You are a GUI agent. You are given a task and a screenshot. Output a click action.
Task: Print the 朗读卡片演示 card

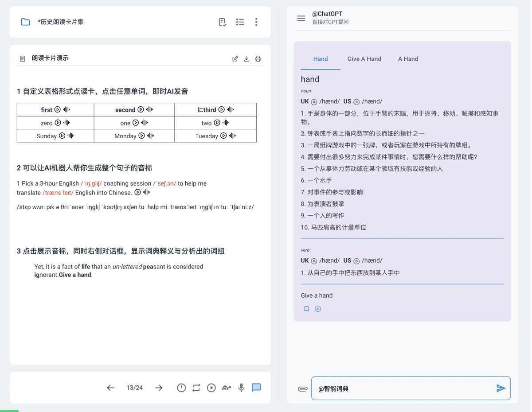pos(258,59)
